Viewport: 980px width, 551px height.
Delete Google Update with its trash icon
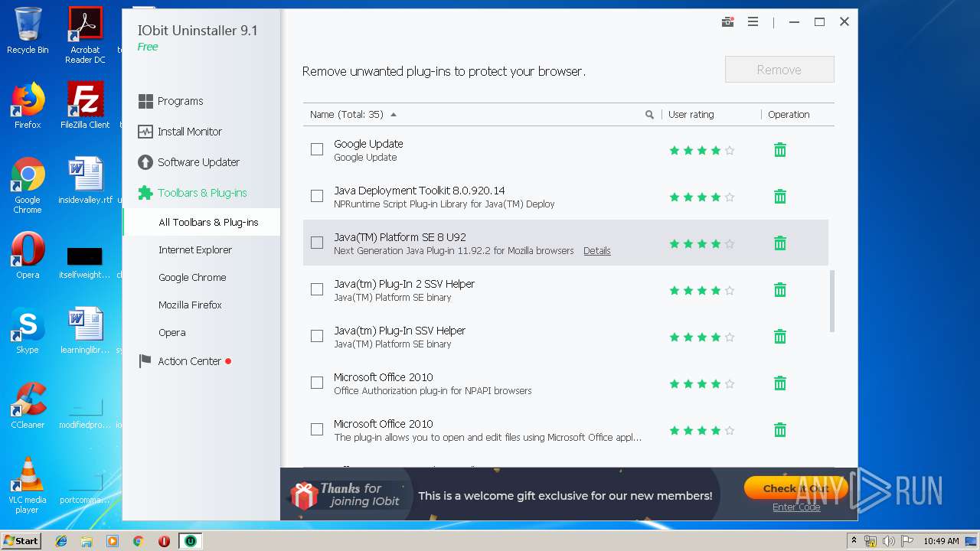779,150
